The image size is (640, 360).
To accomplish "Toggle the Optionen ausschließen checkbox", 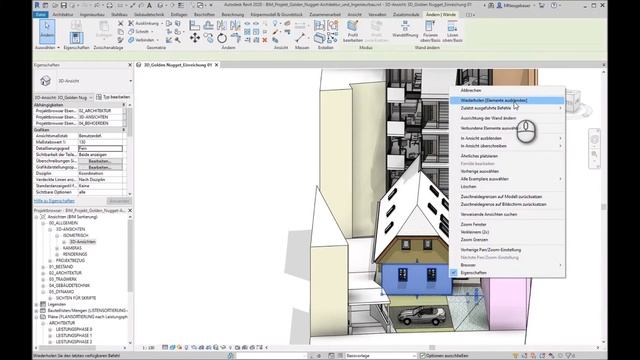I will [422, 356].
